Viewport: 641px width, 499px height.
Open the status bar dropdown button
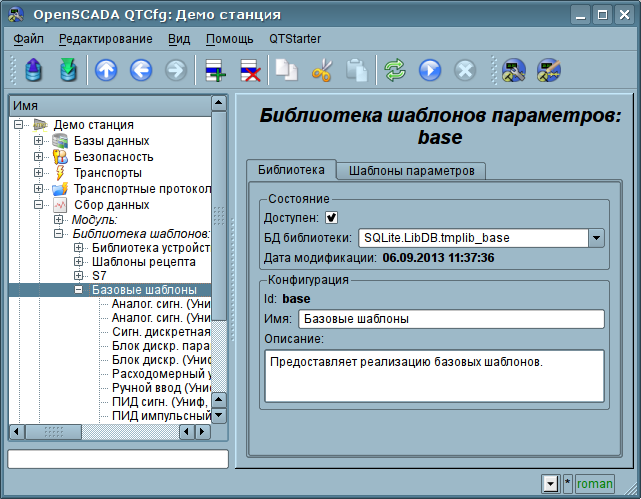pyautogui.click(x=551, y=484)
